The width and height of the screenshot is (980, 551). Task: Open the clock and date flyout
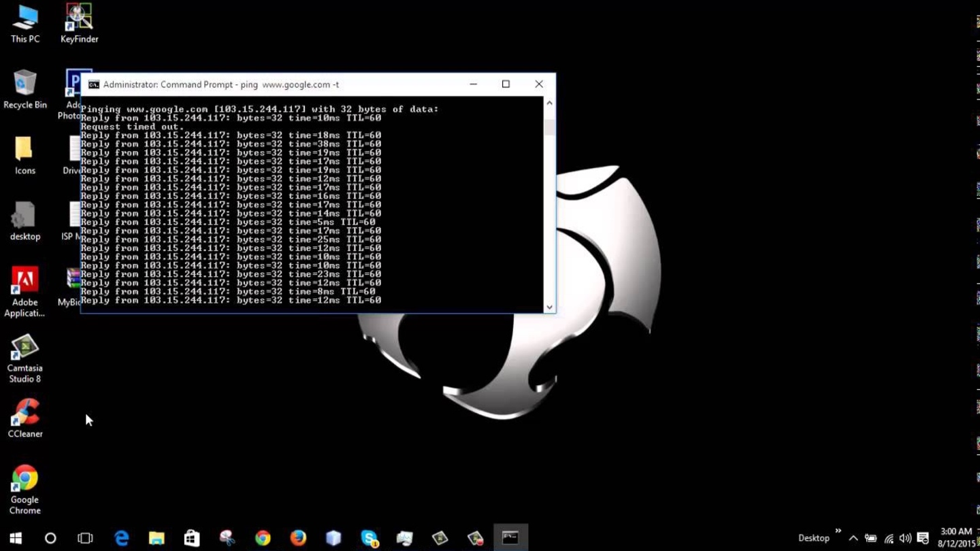(x=956, y=537)
